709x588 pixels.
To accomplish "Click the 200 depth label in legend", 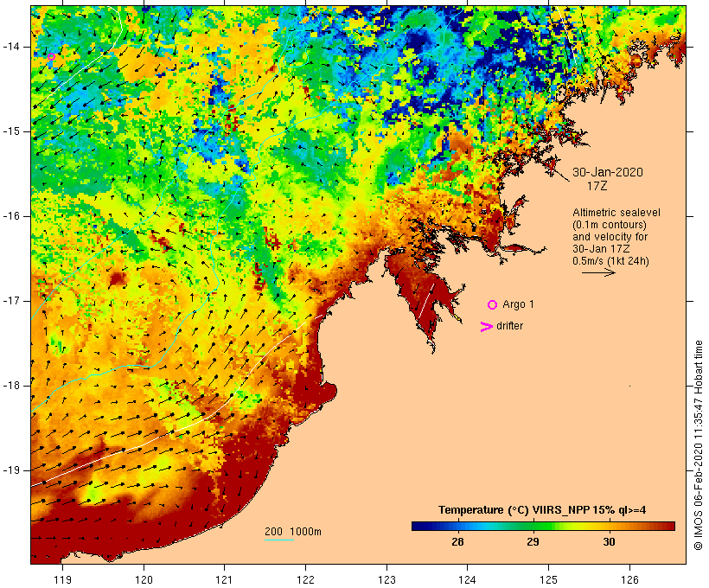I will tap(273, 532).
